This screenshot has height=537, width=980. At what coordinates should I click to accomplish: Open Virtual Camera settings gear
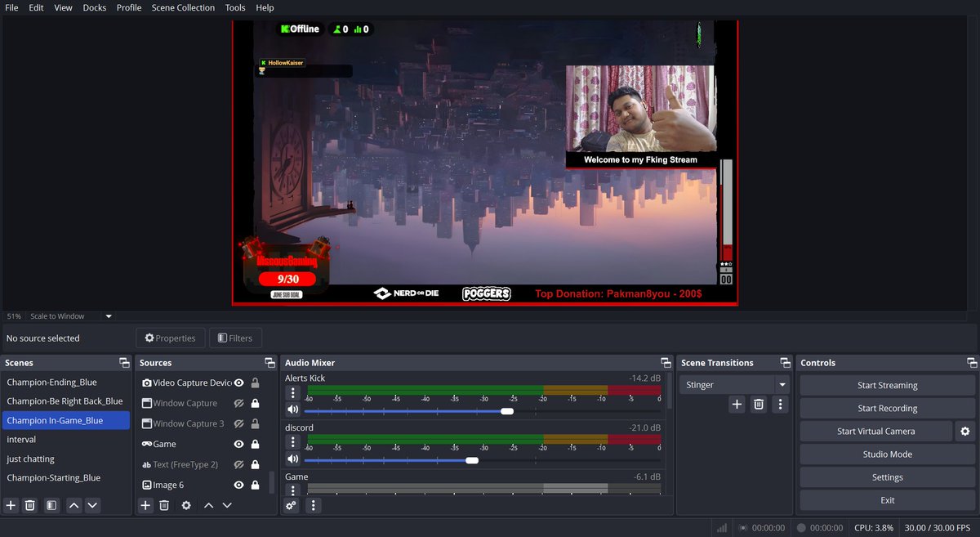click(x=964, y=432)
